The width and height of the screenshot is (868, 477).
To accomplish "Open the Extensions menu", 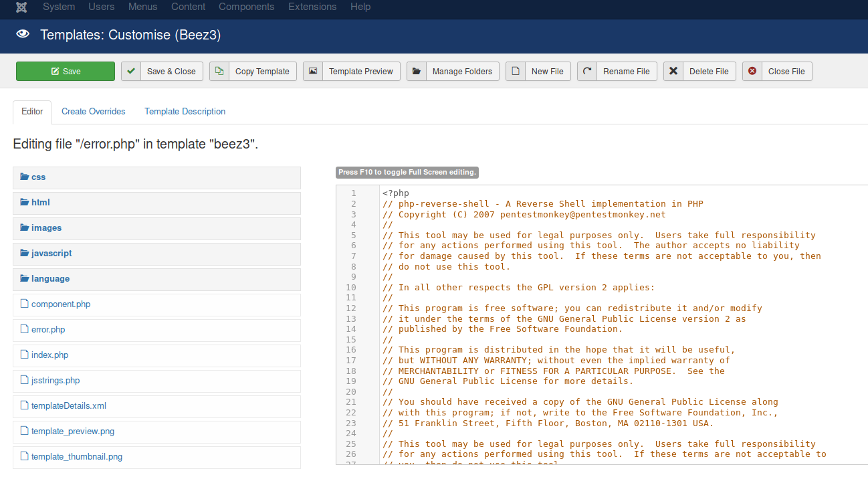I will coord(312,7).
